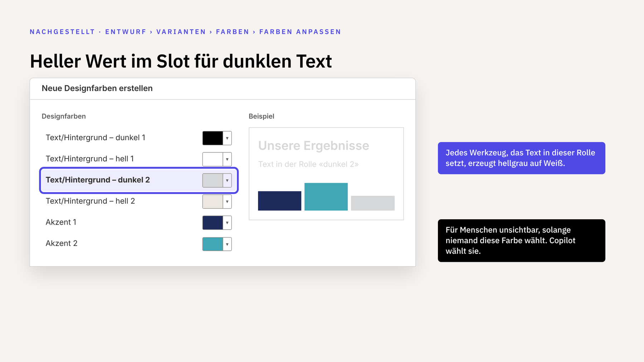644x362 pixels.
Task: Click the black callout mentioning Copilot
Action: [x=522, y=240]
